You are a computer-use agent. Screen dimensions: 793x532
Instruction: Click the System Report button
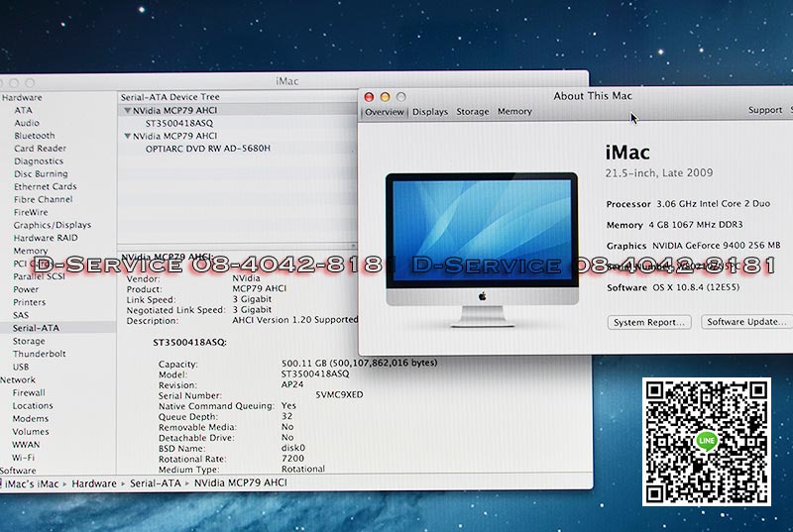point(649,322)
